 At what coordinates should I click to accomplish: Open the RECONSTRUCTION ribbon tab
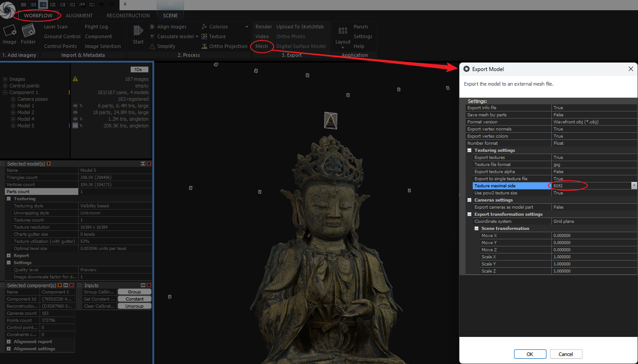[128, 16]
